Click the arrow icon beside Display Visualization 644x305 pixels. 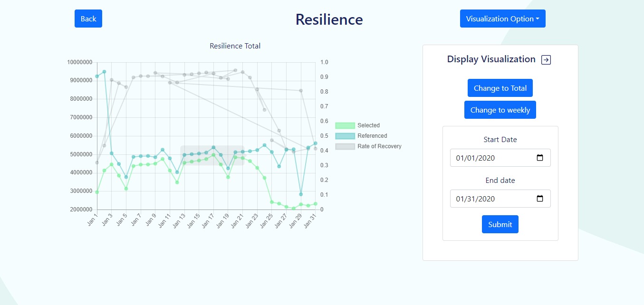pos(546,59)
